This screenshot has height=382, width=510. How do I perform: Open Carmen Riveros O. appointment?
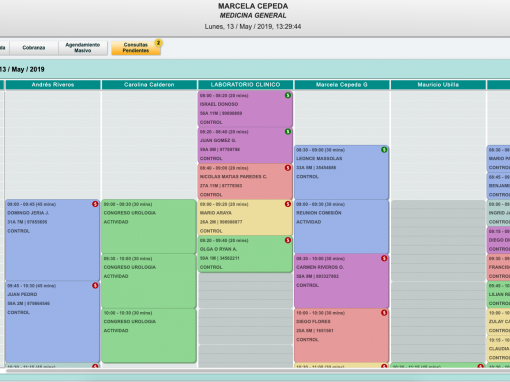[x=342, y=281]
